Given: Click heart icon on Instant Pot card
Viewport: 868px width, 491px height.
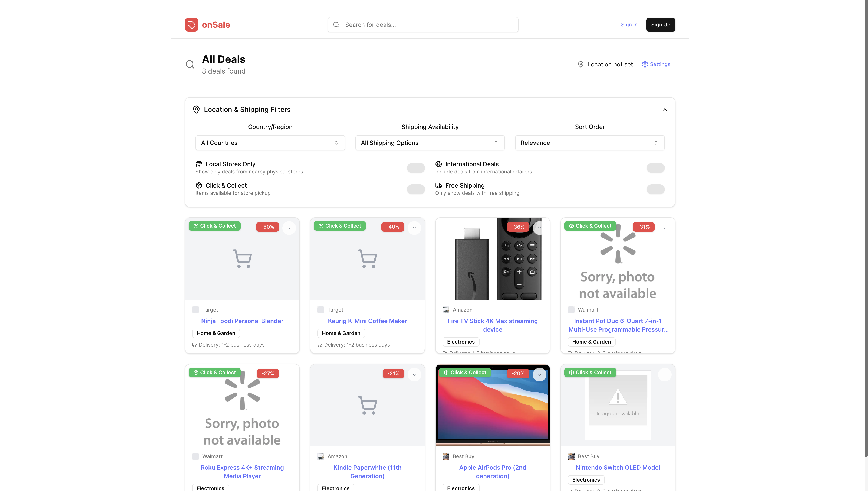Looking at the screenshot, I should click(x=665, y=228).
